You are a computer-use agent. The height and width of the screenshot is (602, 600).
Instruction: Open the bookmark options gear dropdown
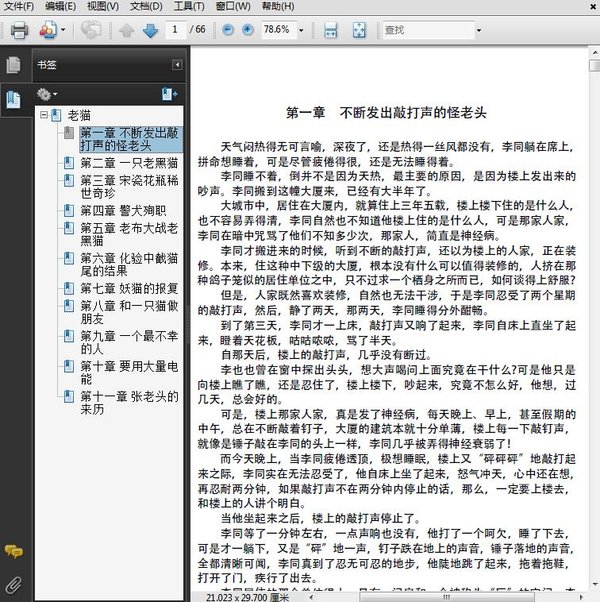point(47,94)
